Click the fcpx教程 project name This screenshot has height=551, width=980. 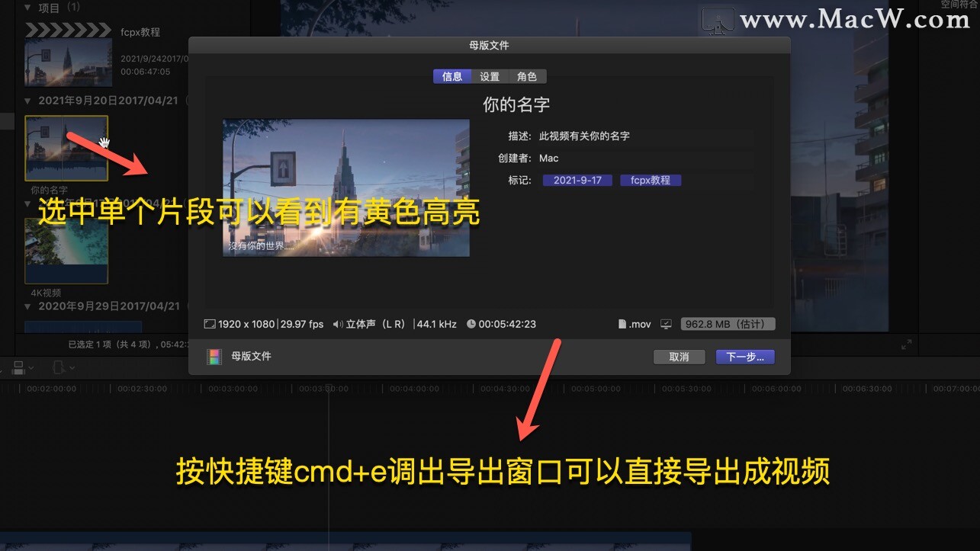click(x=140, y=32)
